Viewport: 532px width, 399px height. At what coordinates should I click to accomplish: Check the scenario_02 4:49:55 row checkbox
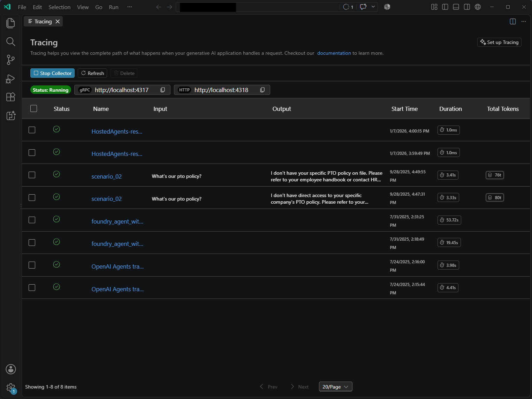(x=32, y=175)
